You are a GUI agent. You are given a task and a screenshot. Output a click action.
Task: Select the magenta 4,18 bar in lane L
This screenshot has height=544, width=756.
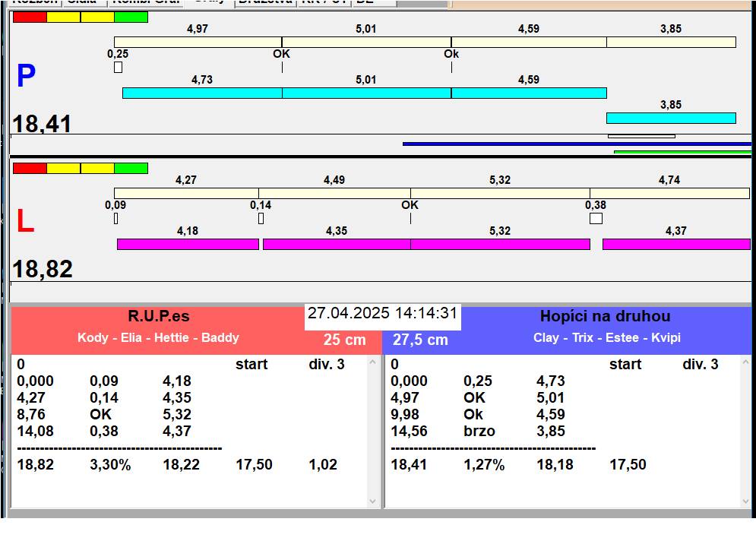(188, 244)
